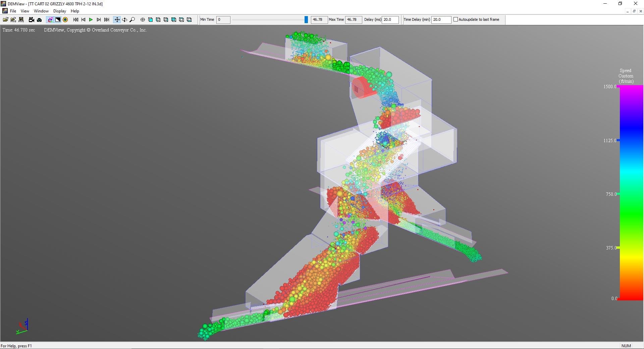Click the video camera record icon

(31, 20)
